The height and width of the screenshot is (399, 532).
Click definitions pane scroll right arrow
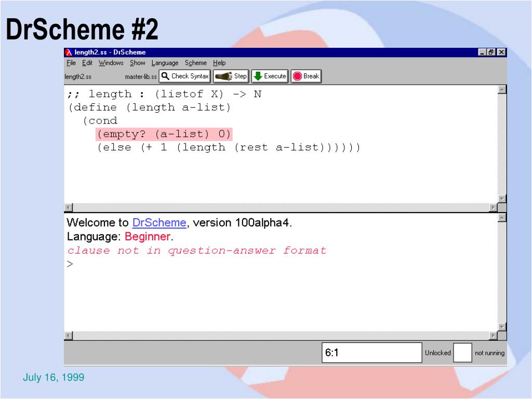click(x=494, y=207)
